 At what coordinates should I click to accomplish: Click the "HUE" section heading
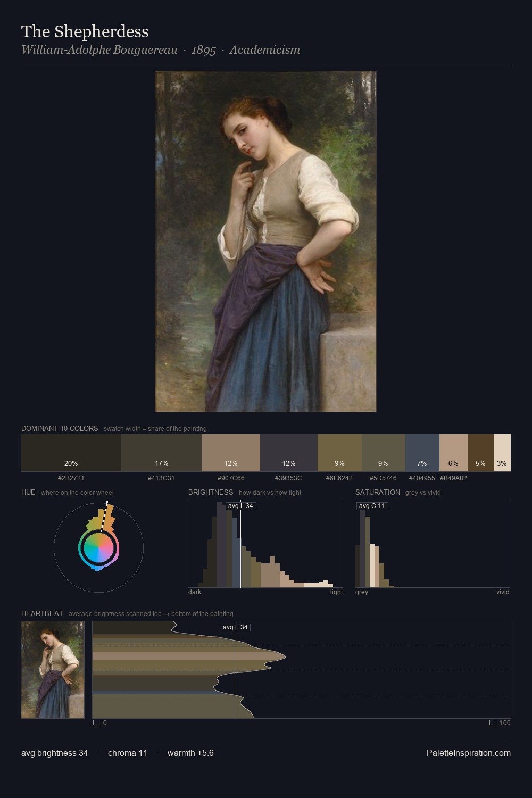(28, 492)
